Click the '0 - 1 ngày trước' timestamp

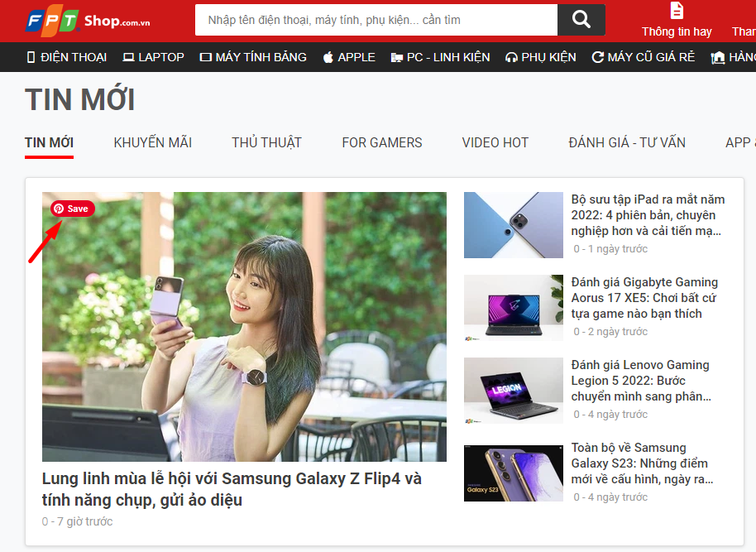pos(610,249)
